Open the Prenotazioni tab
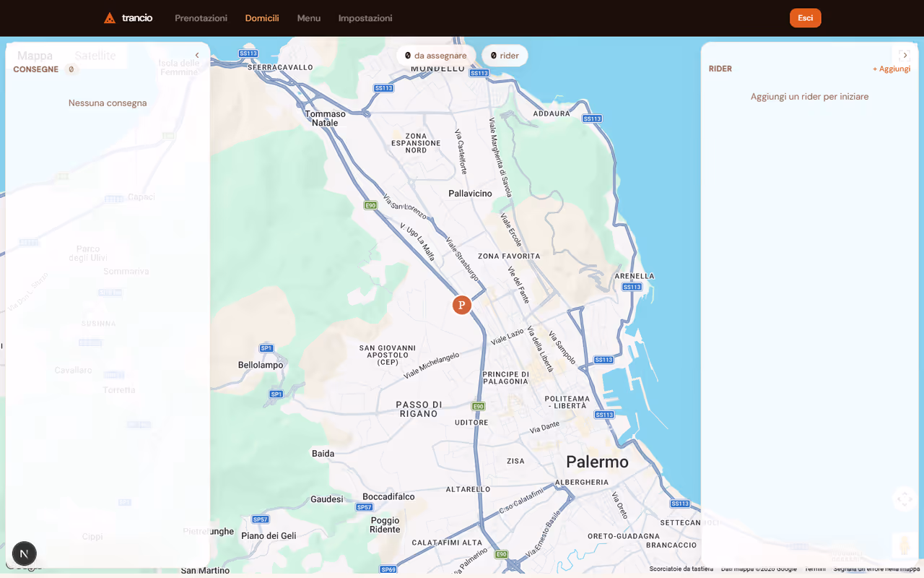The image size is (924, 578). click(x=201, y=18)
